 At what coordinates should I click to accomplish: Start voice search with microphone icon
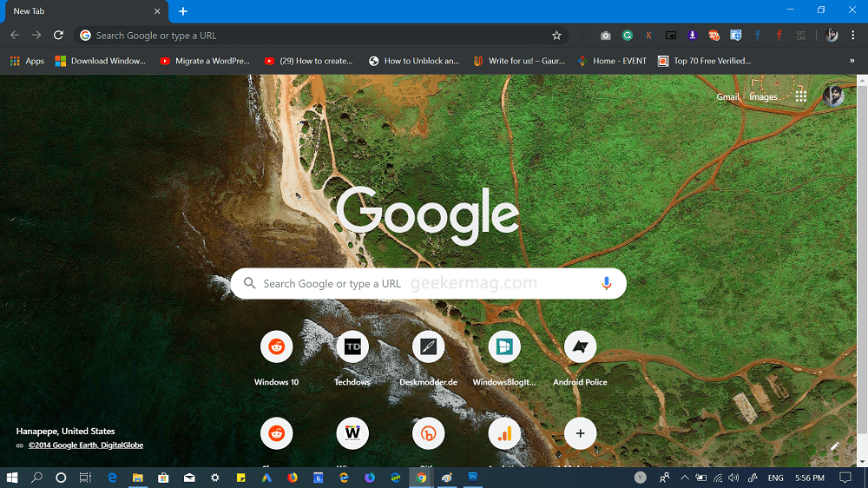pos(606,284)
